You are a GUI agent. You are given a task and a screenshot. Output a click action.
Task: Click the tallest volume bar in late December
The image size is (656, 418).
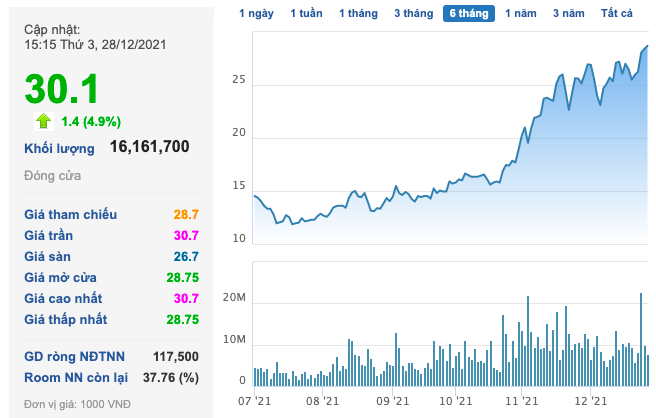[x=641, y=338]
